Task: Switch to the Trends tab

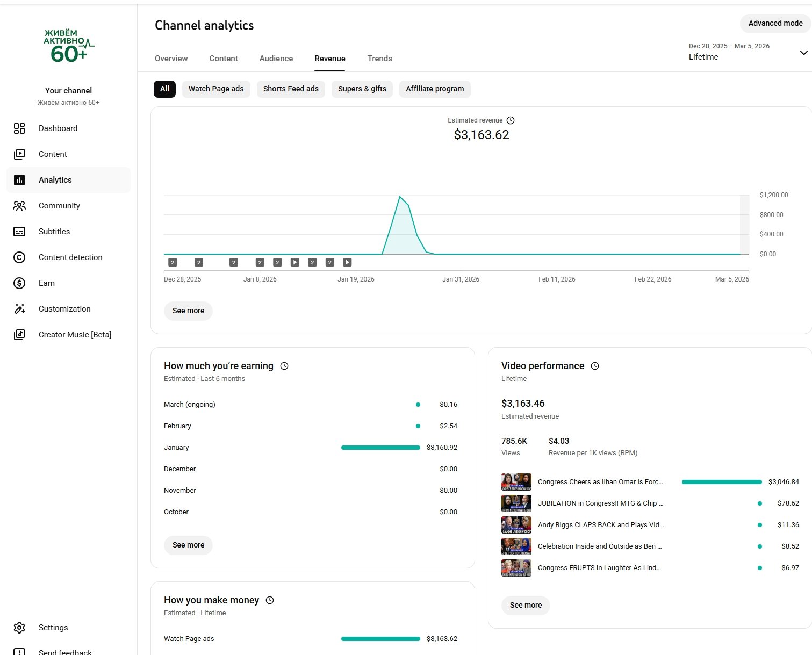Action: 379,59
